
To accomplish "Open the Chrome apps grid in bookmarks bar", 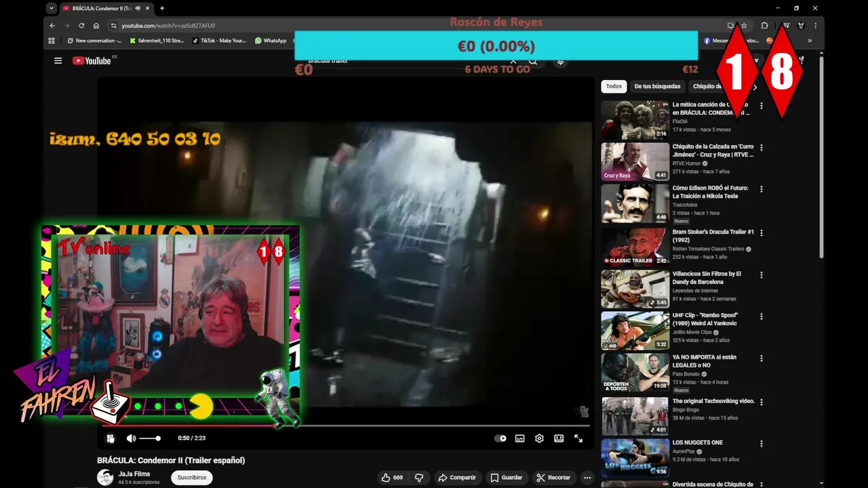I will click(x=52, y=41).
